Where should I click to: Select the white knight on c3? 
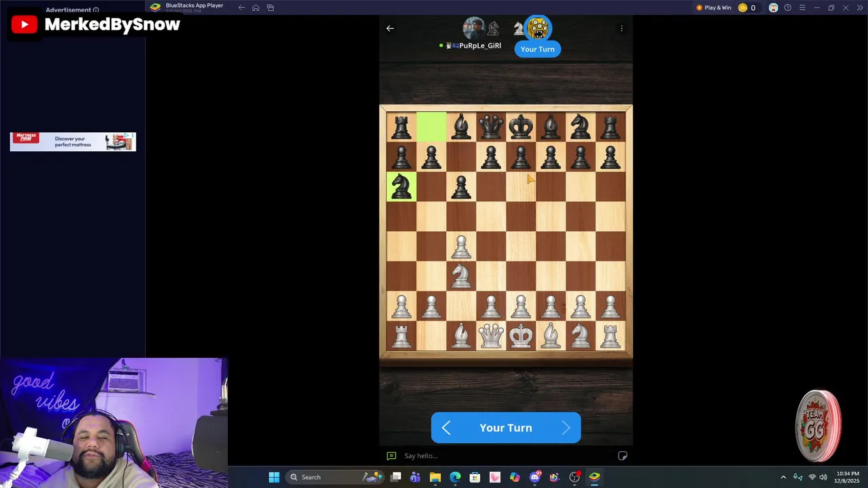(461, 276)
